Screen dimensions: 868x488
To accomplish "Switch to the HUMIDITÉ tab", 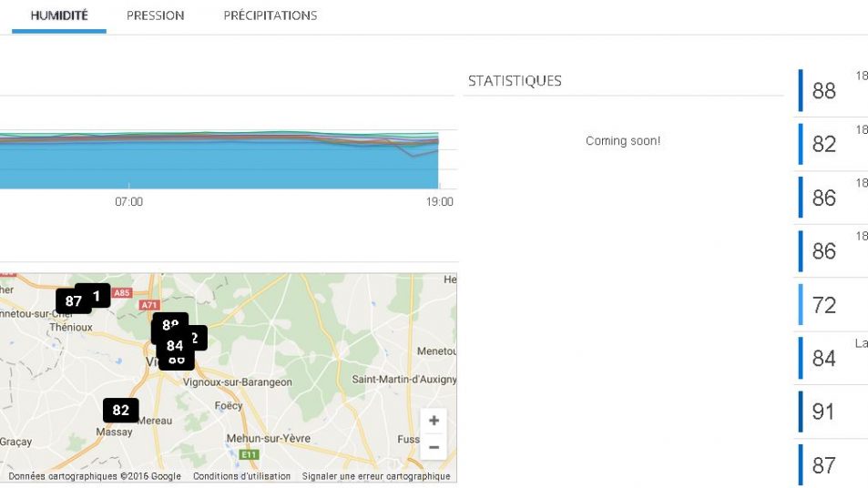I will pos(59,15).
